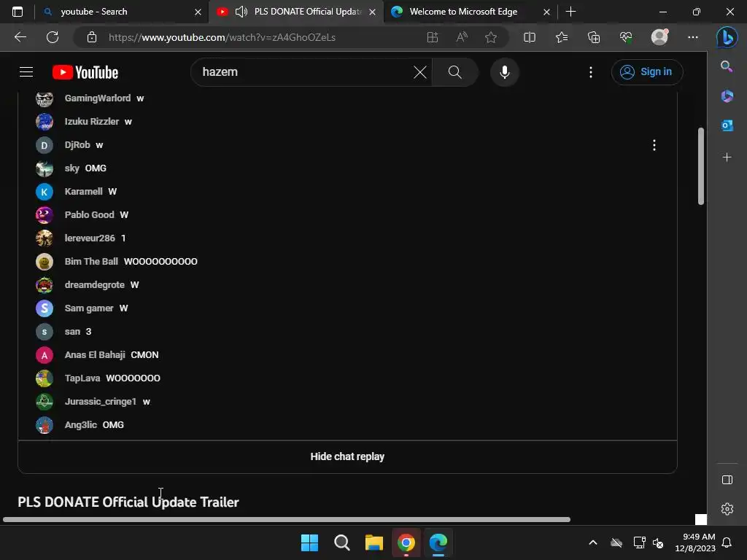Open a new browser tab
This screenshot has width=747, height=560.
(570, 12)
